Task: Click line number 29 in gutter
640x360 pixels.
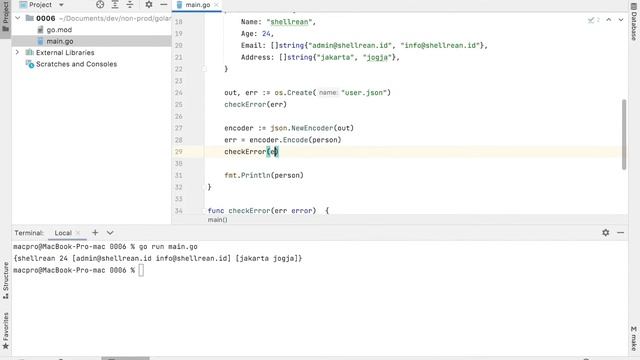Action: (x=179, y=151)
